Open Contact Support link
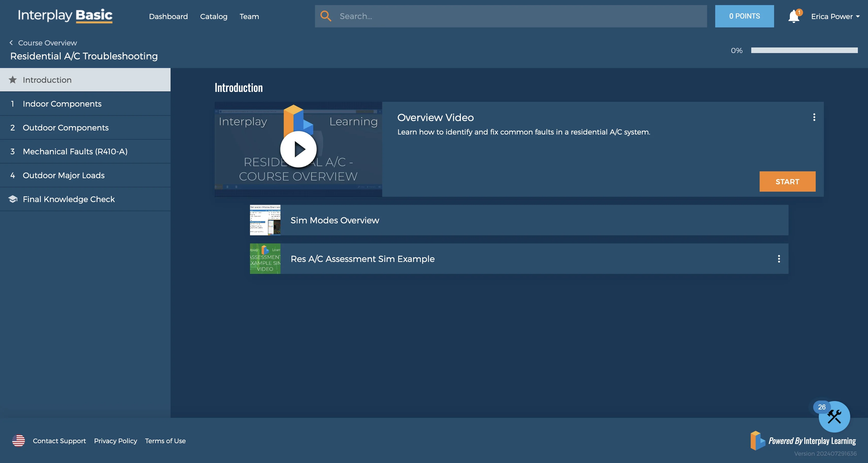Viewport: 868px width, 463px height. click(59, 441)
